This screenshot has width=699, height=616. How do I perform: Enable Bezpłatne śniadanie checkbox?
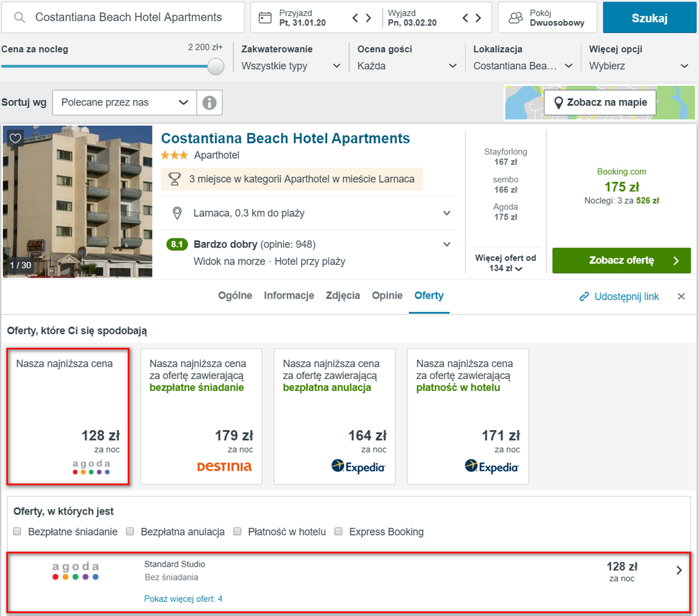pyautogui.click(x=17, y=531)
